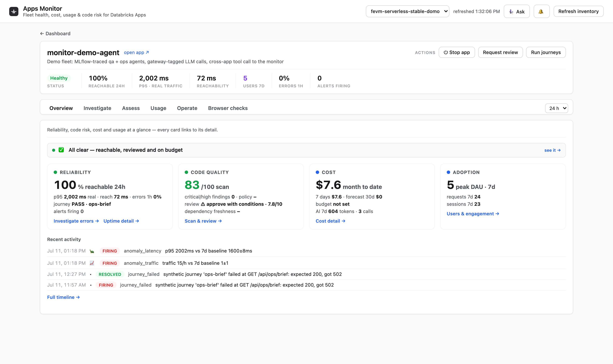The image size is (613, 364).
Task: Click FIRING badge on 11:57 AM journey_failed row
Action: [x=106, y=285]
